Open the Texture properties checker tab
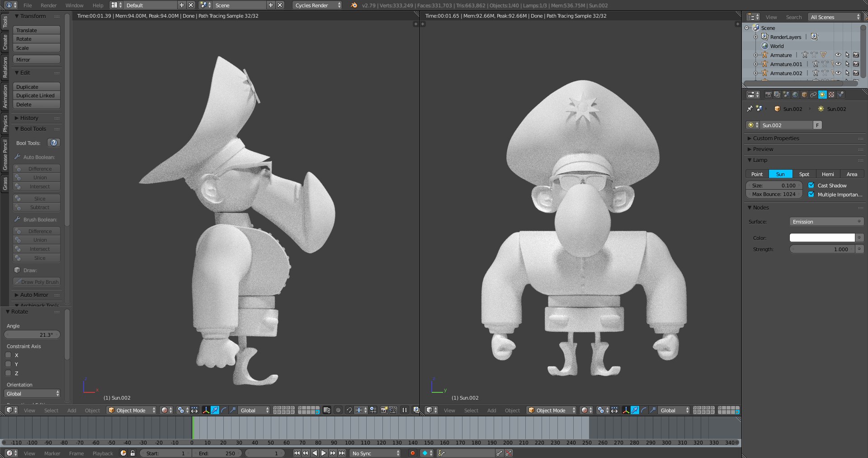This screenshot has width=868, height=458. click(831, 95)
